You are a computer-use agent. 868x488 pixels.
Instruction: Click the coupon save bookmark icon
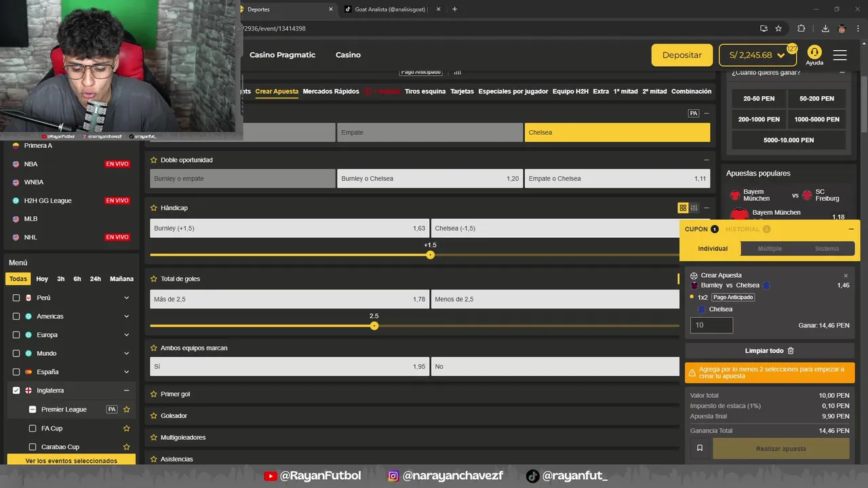click(700, 448)
